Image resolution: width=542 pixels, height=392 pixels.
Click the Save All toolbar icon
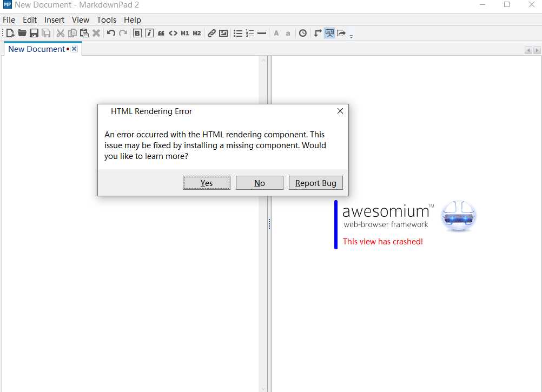46,33
